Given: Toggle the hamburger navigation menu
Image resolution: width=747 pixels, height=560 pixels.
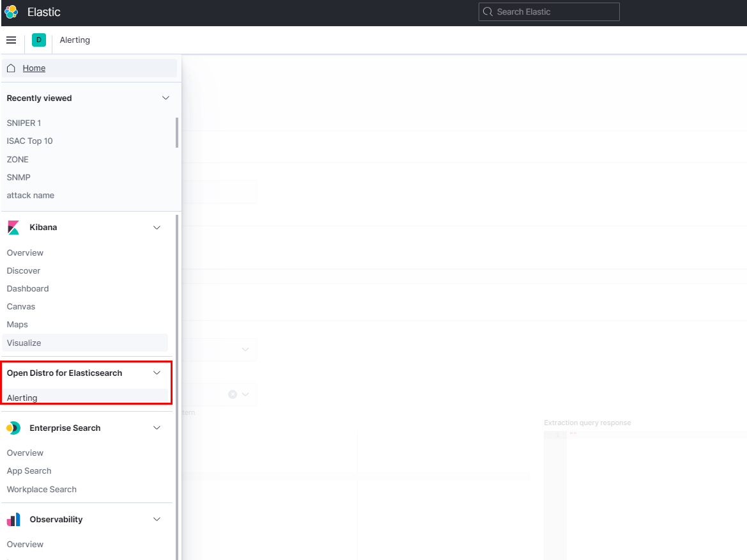Looking at the screenshot, I should (12, 40).
